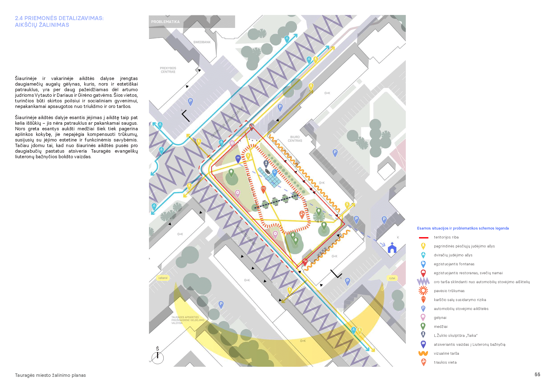Click the 'SWEDBANK' building label
The height and width of the screenshot is (392, 555).
[202, 42]
